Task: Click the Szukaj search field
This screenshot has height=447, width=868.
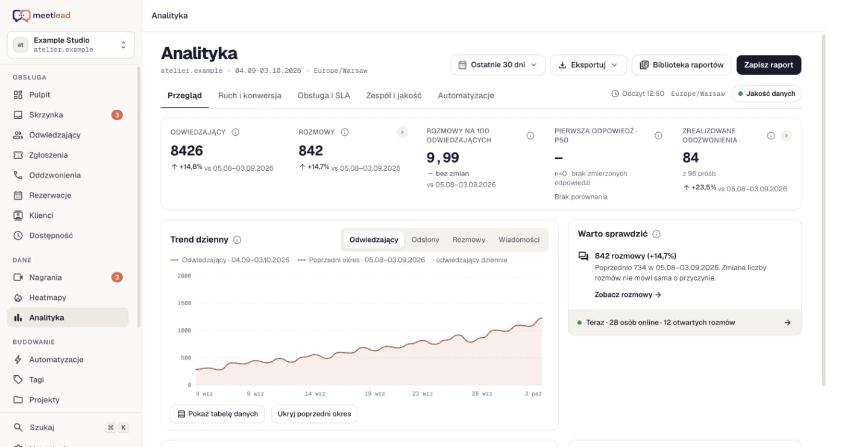Action: point(71,428)
